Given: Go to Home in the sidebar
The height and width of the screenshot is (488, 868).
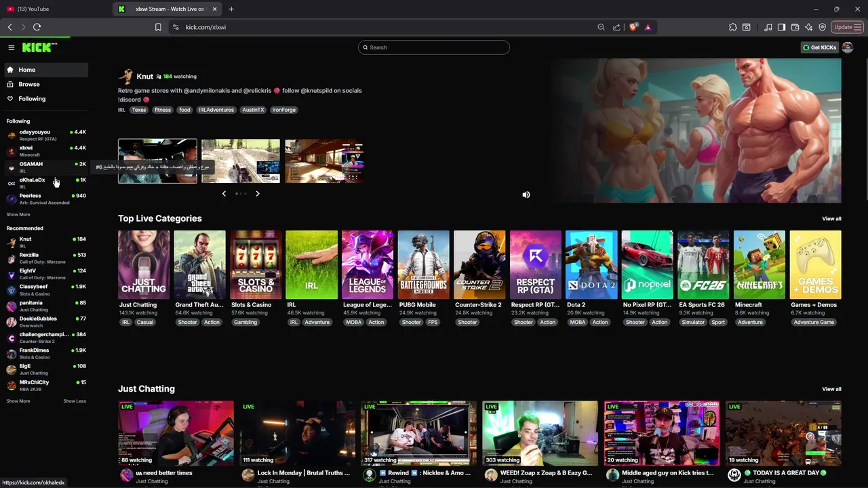Looking at the screenshot, I should [46, 70].
